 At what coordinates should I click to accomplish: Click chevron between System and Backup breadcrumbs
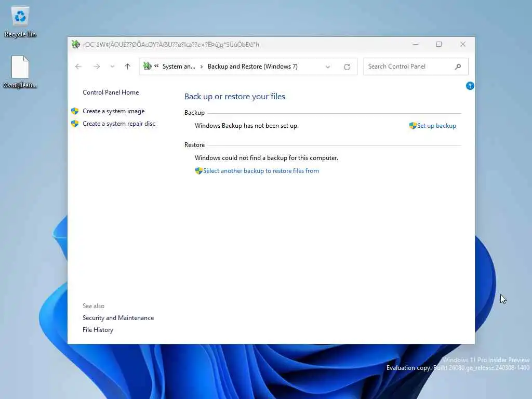click(x=202, y=66)
